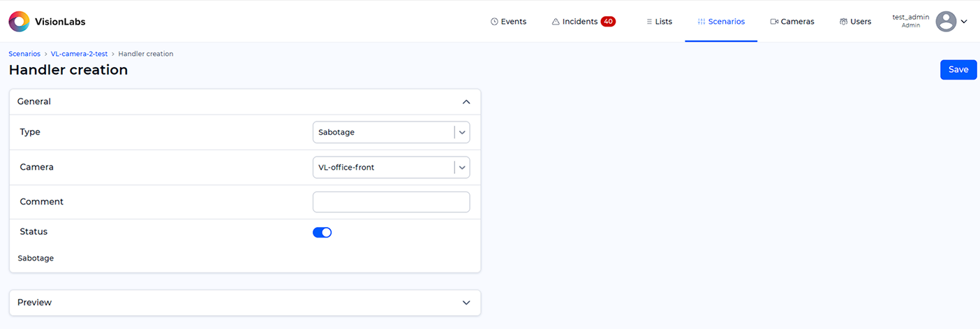980x329 pixels.
Task: Click the list icon beside Lists
Action: click(x=649, y=22)
